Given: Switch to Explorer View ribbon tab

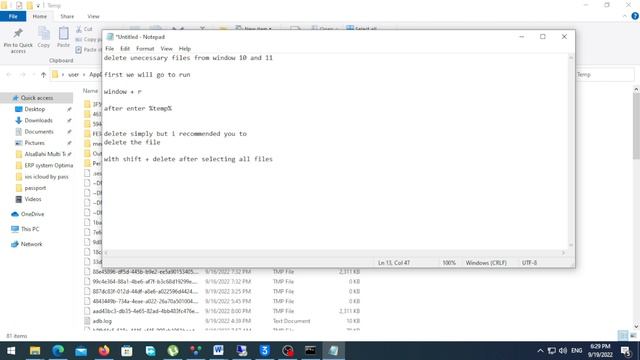Looking at the screenshot, I should [x=93, y=16].
